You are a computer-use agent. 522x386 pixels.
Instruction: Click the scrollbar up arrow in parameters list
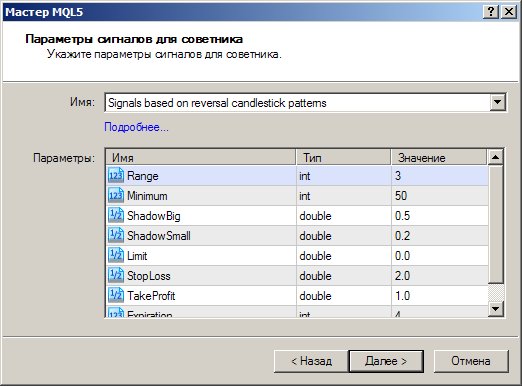[495, 157]
